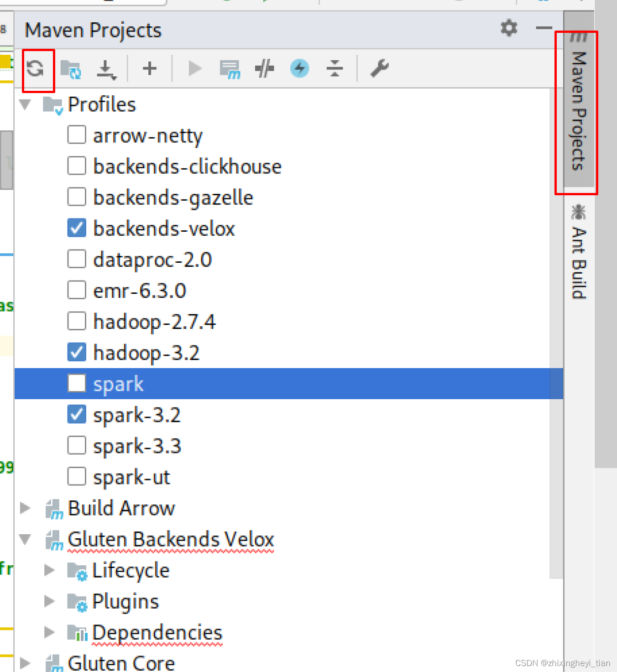Enable the arrow-netty profile
617x672 pixels.
click(x=77, y=135)
